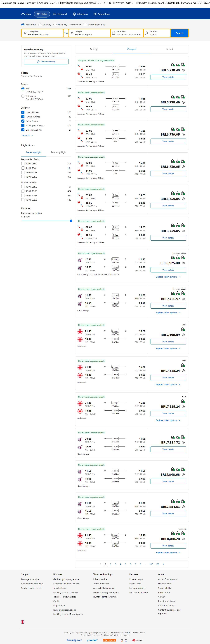Expand ticket options for the BRL7,426.97 flight
Viewport: 210px width, 644px height.
[x=168, y=313]
